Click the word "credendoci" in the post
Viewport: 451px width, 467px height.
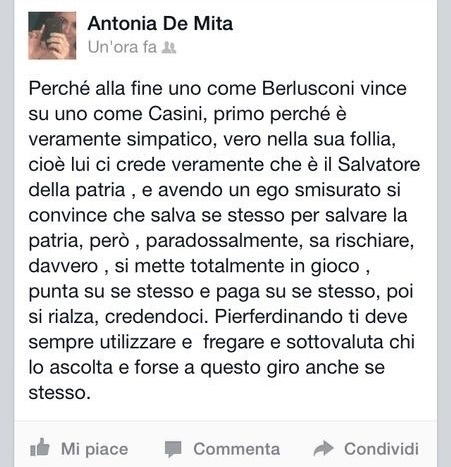coord(156,317)
